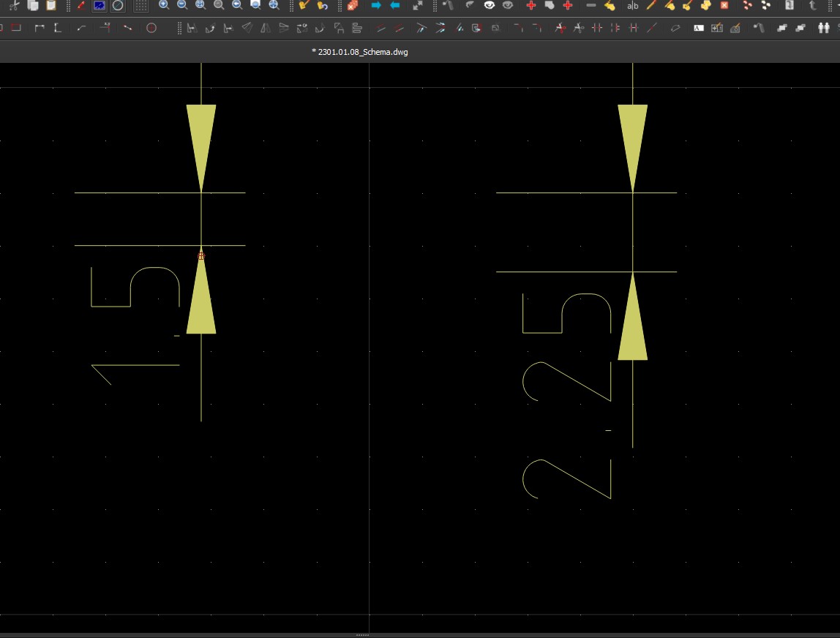Image resolution: width=840 pixels, height=638 pixels.
Task: Toggle the blue draft mode button
Action: pyautogui.click(x=100, y=5)
